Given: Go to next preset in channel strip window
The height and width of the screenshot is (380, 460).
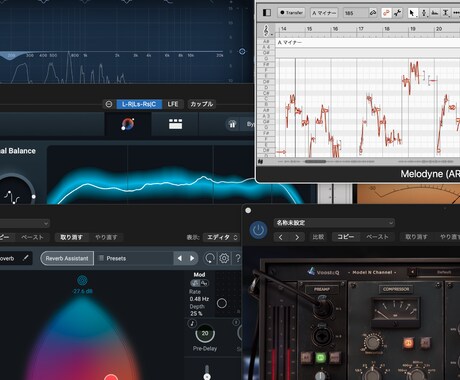Looking at the screenshot, I should 297,237.
